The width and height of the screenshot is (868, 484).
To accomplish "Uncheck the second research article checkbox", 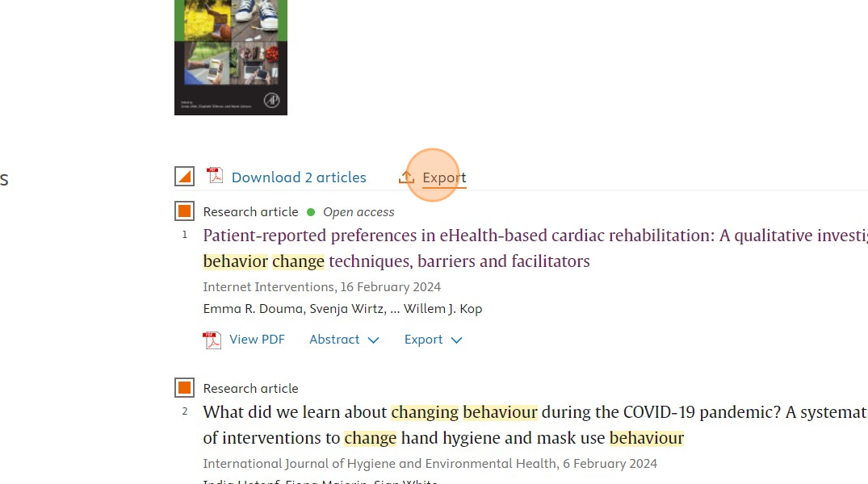I will [x=184, y=387].
